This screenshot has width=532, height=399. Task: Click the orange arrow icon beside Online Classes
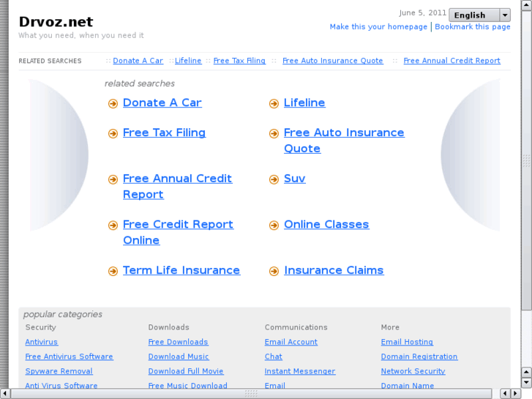tap(274, 225)
